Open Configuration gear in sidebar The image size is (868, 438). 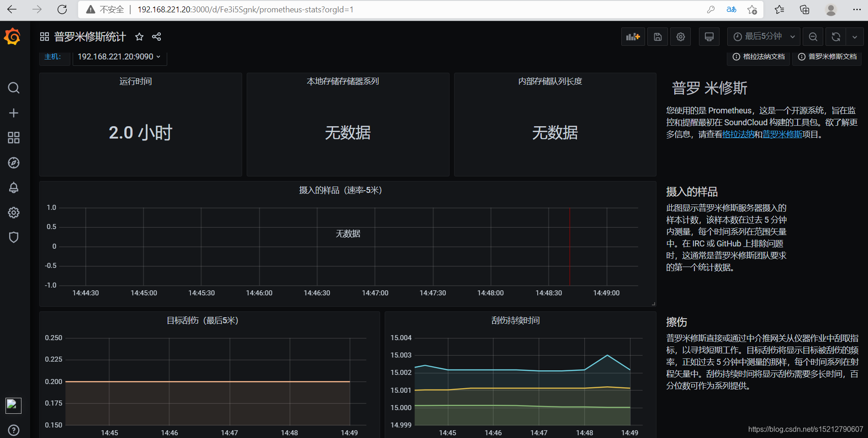[14, 213]
